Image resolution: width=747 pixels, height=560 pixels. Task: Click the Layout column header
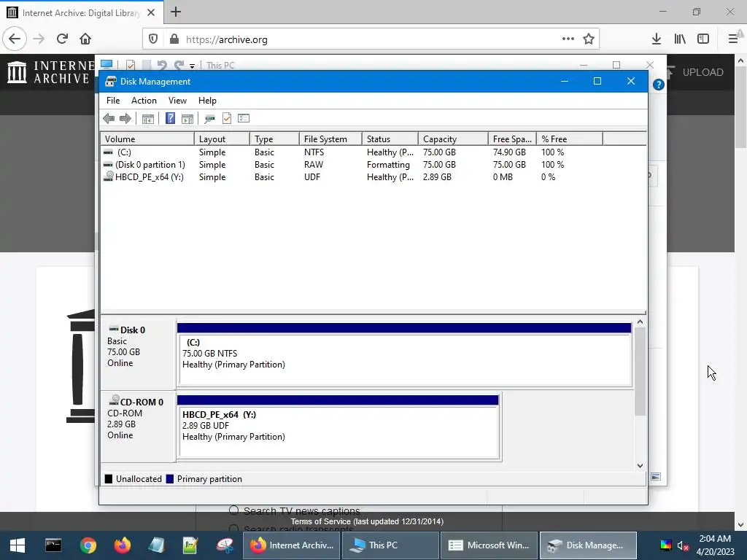(222, 139)
